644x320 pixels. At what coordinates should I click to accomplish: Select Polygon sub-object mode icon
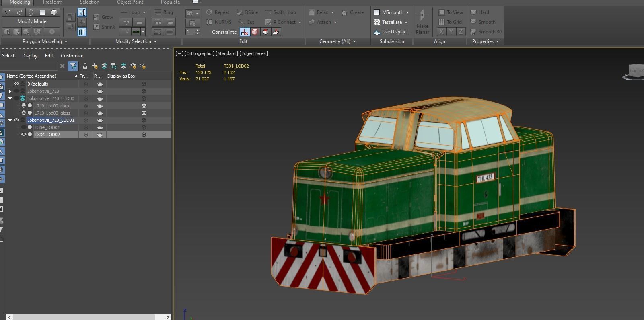pos(42,12)
